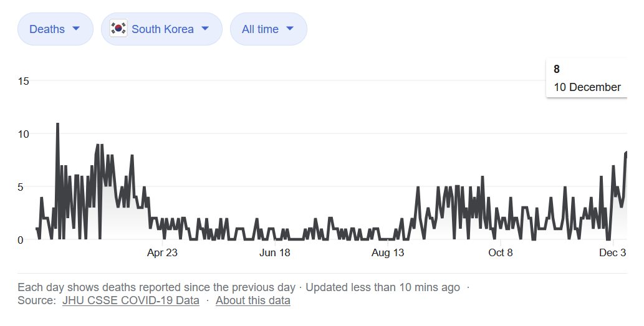Open the All time range dropdown
The height and width of the screenshot is (326, 644).
268,29
